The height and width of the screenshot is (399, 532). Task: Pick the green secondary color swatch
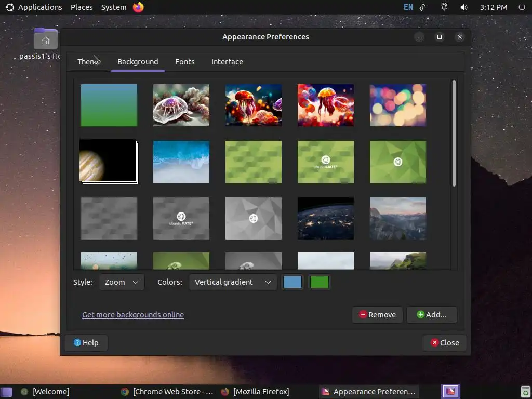[320, 282]
